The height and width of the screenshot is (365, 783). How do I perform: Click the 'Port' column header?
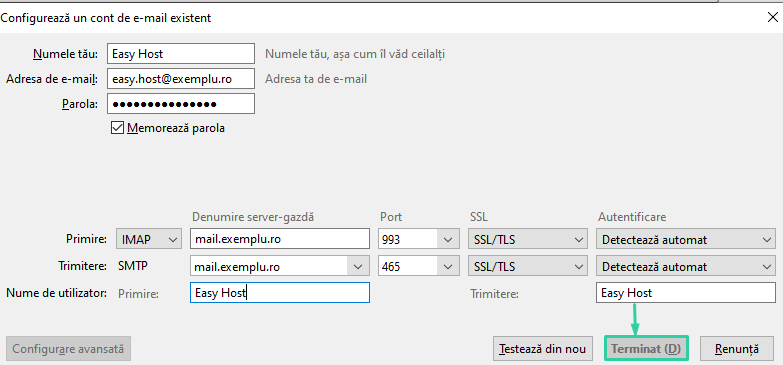391,217
